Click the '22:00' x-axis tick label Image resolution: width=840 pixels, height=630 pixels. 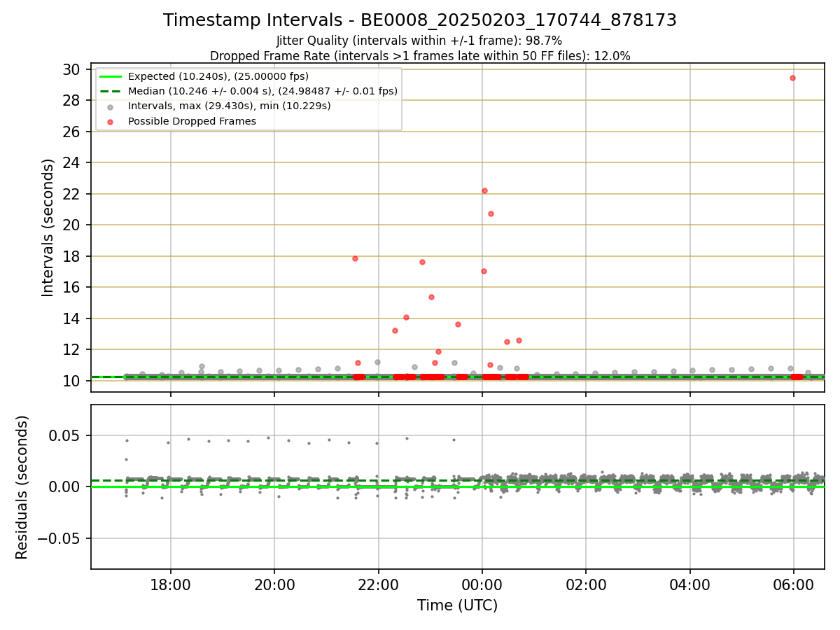tap(379, 584)
